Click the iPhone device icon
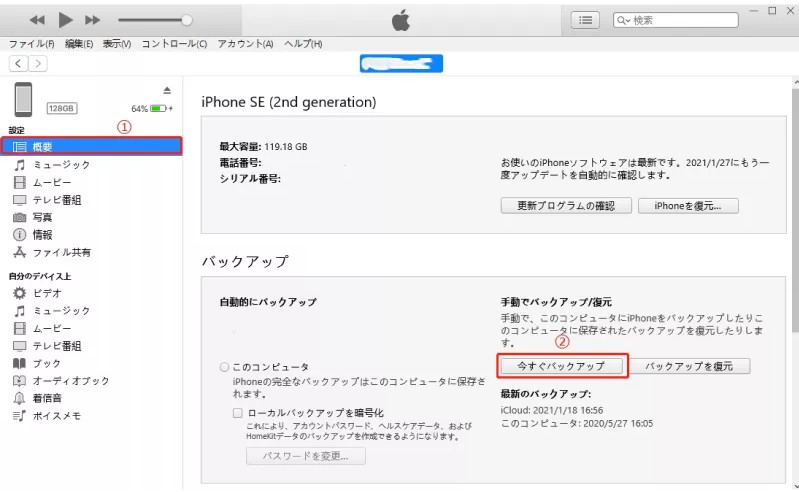The width and height of the screenshot is (799, 492). [23, 99]
